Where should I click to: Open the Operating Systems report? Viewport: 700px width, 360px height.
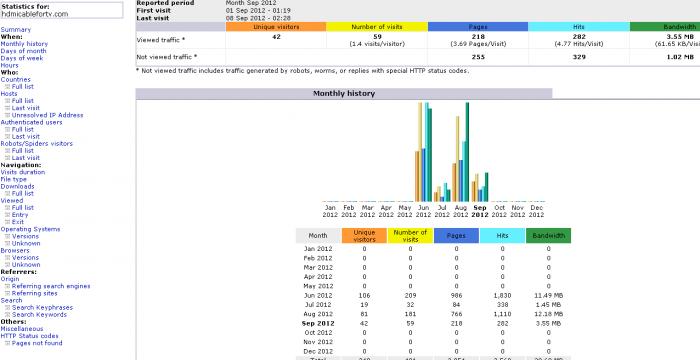tap(30, 229)
